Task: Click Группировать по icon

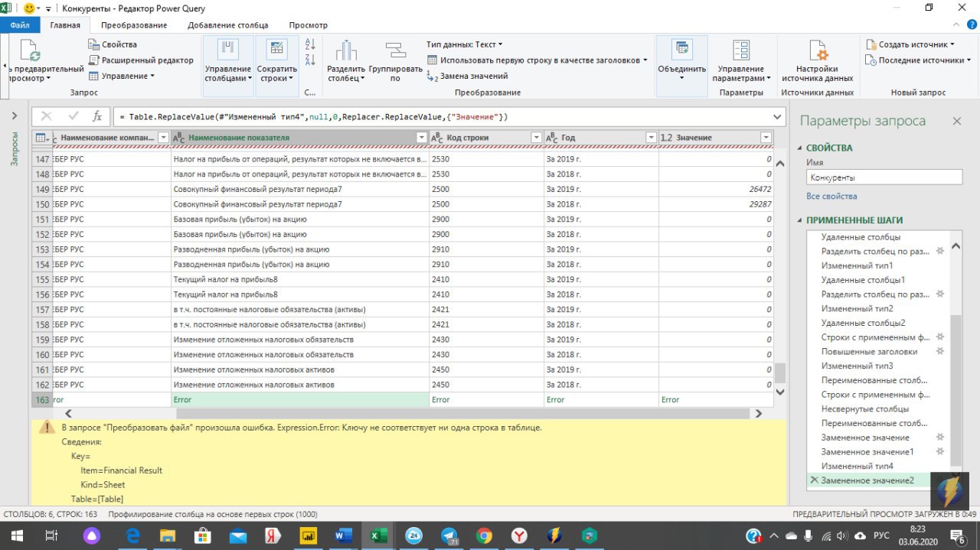Action: 395,50
